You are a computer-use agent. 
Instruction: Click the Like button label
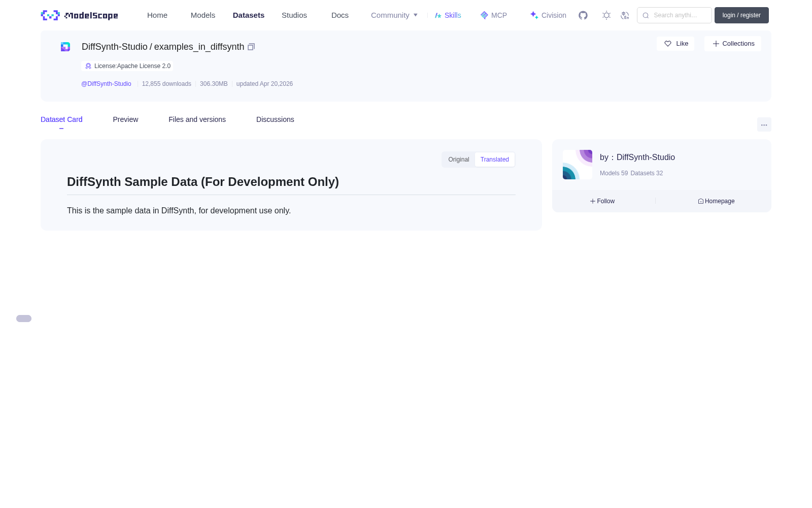pos(682,44)
